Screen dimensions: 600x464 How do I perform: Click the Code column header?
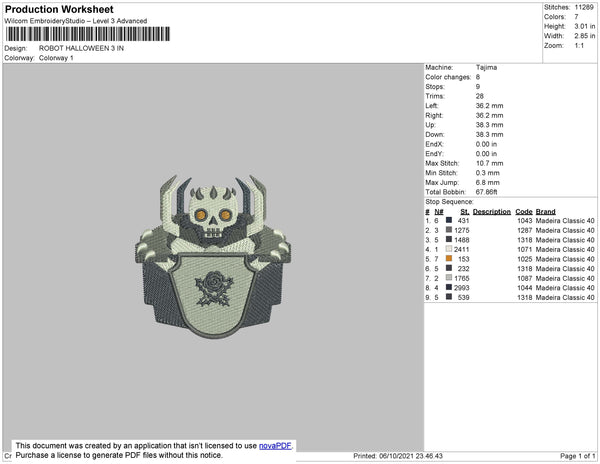pos(522,212)
